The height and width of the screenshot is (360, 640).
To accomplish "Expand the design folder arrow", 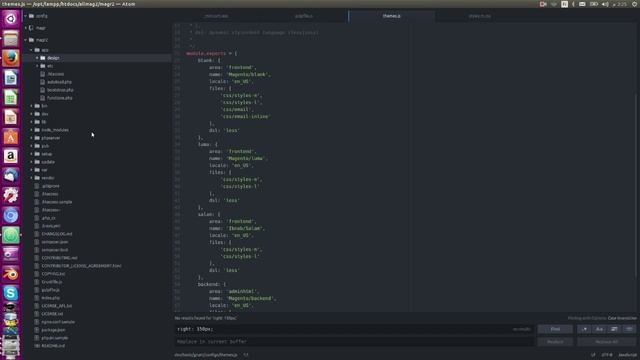I will [x=37, y=58].
